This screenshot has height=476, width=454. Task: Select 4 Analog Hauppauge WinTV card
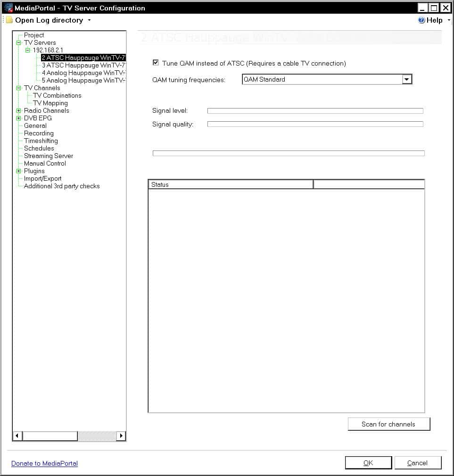click(83, 73)
